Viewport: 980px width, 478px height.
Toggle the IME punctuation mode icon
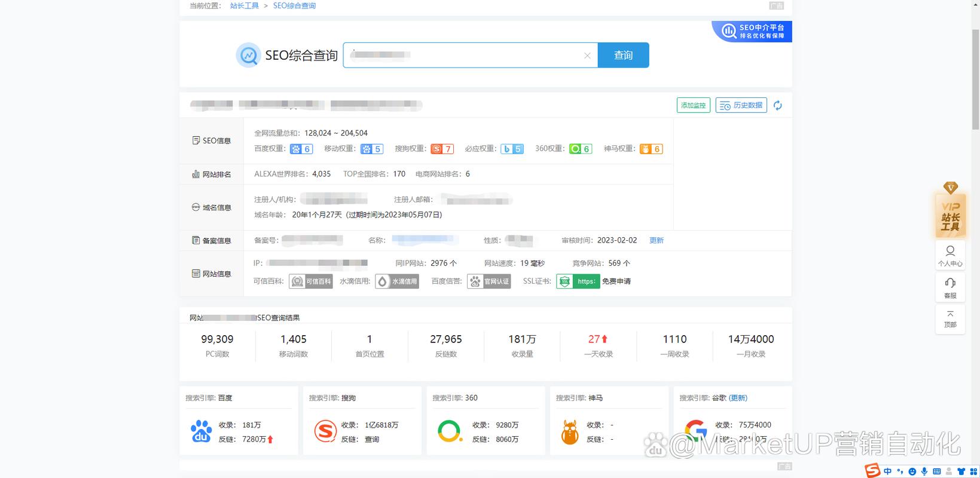point(900,471)
